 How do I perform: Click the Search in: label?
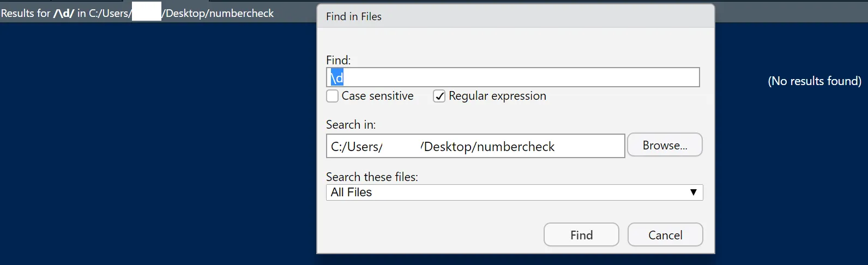[x=351, y=125]
